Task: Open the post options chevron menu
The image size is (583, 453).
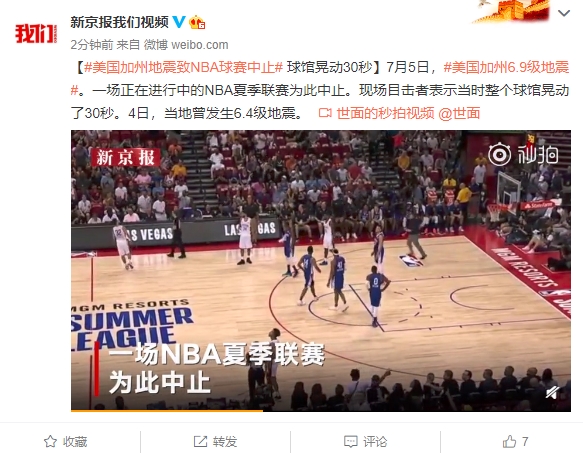Action: tap(564, 13)
